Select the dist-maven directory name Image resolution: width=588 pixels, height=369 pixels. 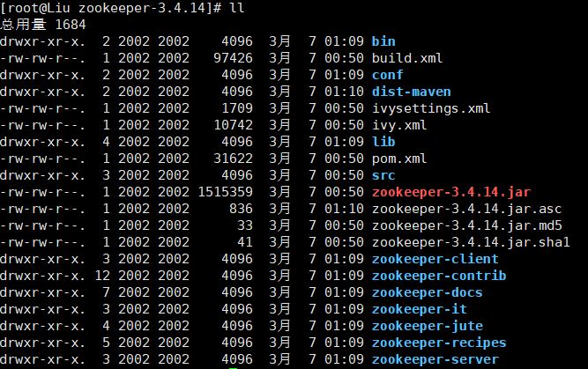pyautogui.click(x=412, y=92)
